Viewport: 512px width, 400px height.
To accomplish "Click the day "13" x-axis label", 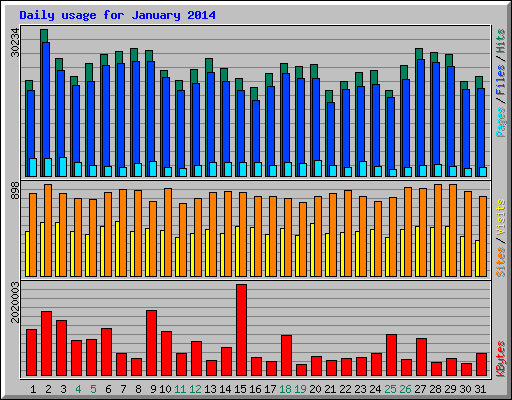I will click(210, 389).
